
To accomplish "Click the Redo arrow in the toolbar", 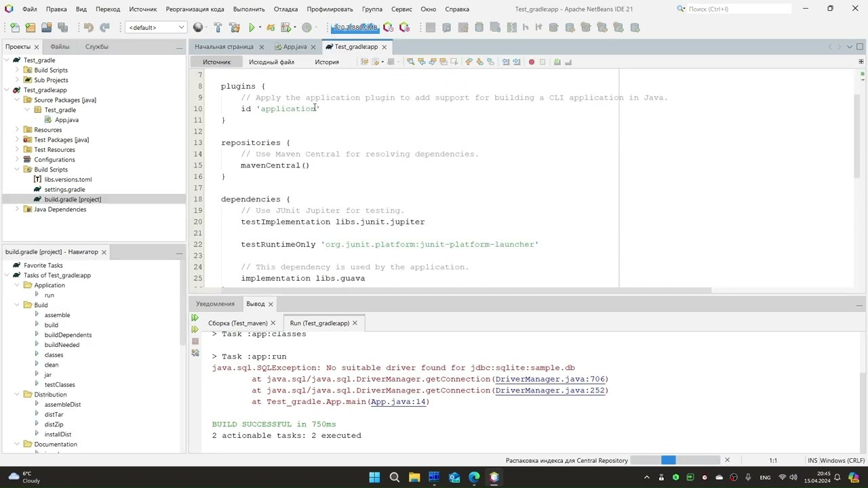I will 105,28.
